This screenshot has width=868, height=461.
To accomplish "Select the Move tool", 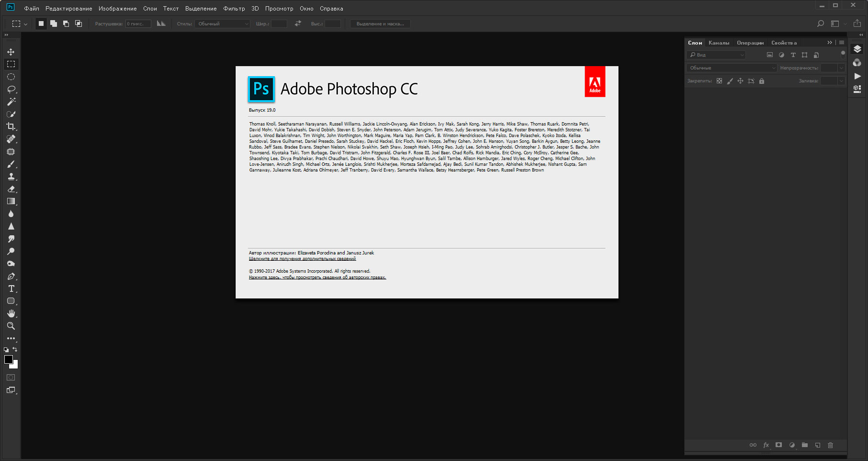I will pyautogui.click(x=11, y=52).
